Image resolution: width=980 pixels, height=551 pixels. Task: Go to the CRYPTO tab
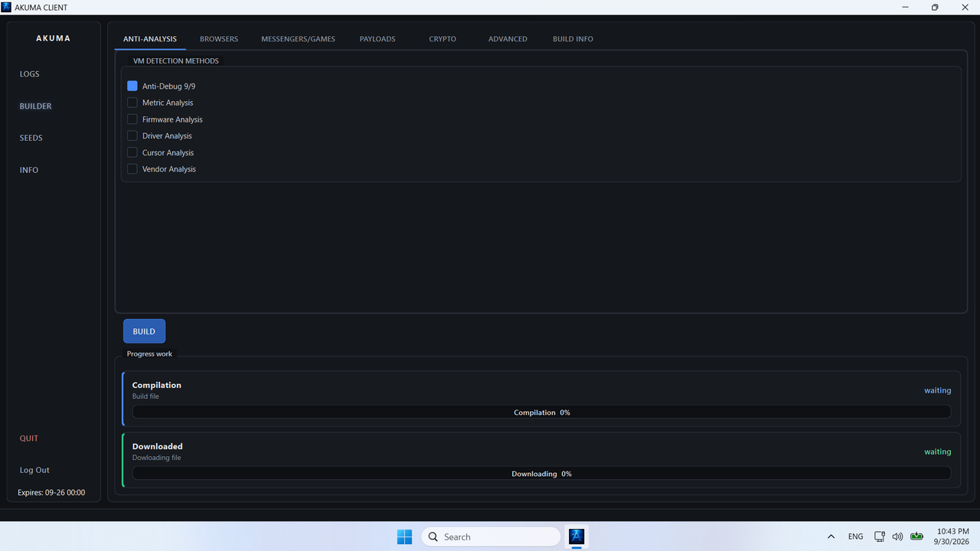(x=443, y=39)
